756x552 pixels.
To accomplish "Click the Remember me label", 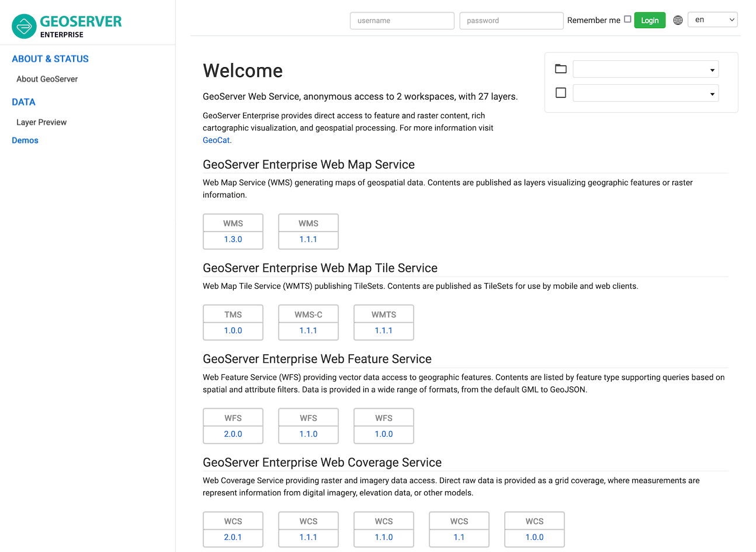I will (594, 20).
